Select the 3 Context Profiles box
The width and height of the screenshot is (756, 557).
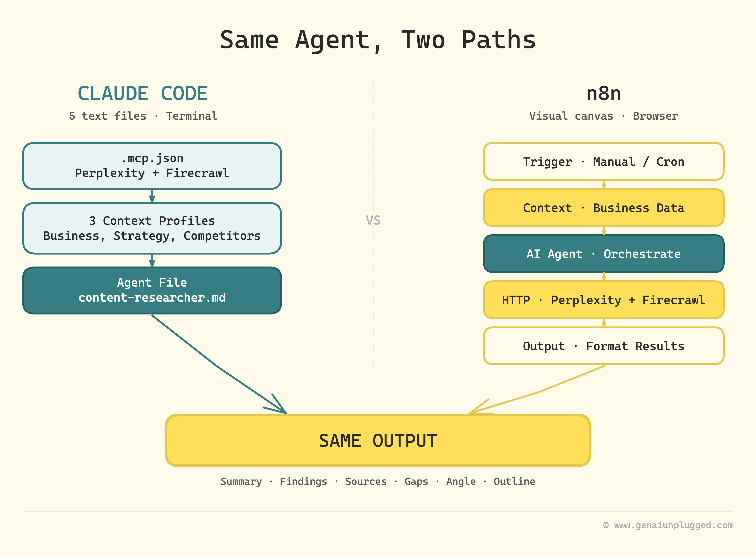[152, 228]
